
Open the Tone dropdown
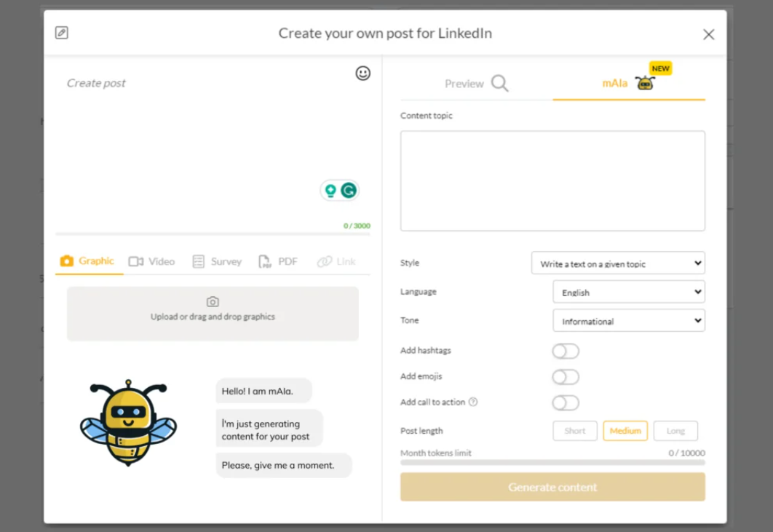pos(628,320)
